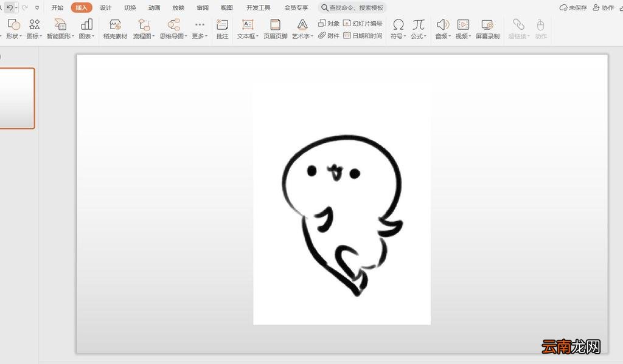Image resolution: width=623 pixels, height=364 pixels.
Task: Select the active 插入 tab
Action: pos(82,7)
